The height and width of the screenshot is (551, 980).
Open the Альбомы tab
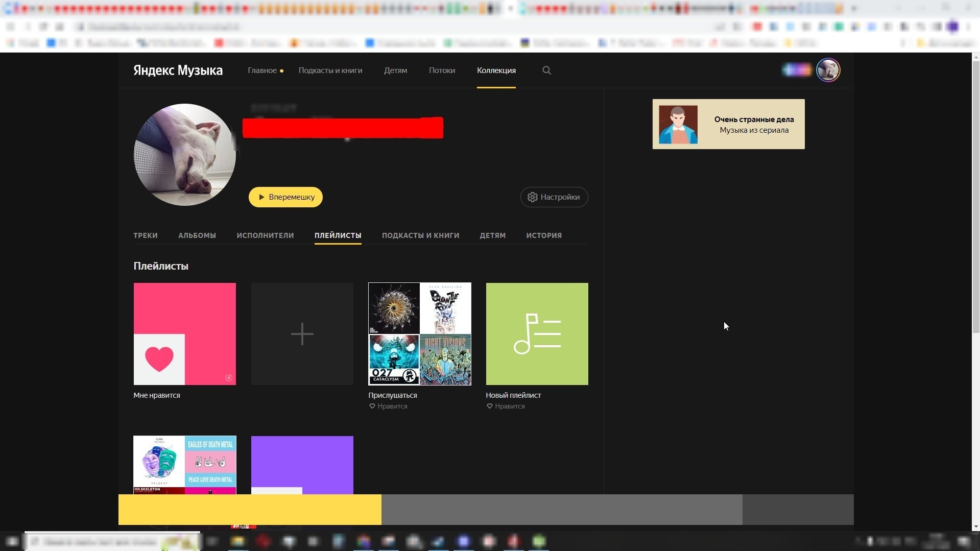point(197,235)
